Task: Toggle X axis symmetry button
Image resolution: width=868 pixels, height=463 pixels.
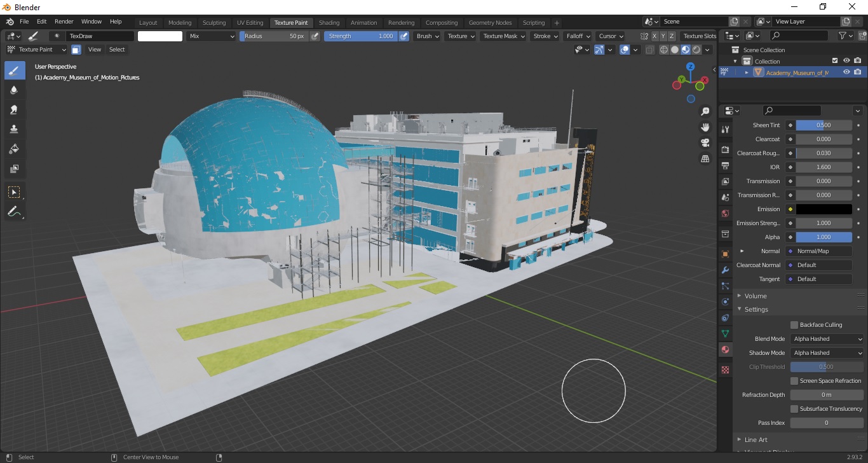Action: click(654, 36)
